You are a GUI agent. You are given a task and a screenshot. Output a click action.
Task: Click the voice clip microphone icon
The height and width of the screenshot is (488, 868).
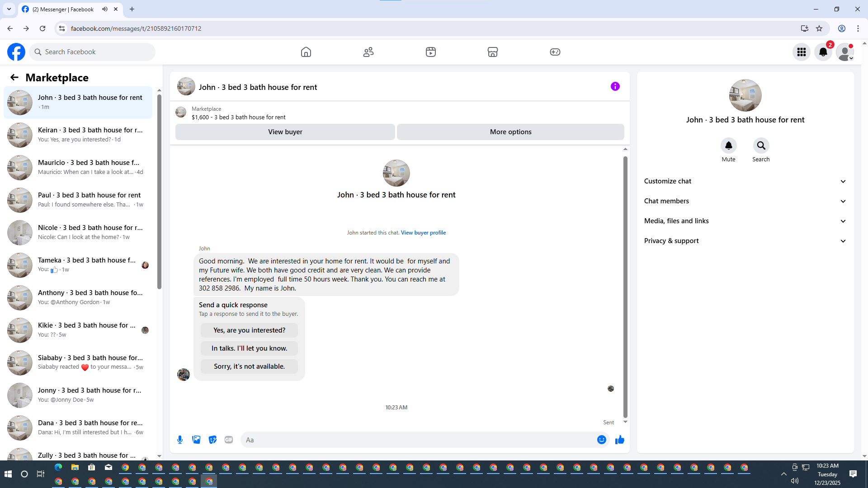point(180,440)
